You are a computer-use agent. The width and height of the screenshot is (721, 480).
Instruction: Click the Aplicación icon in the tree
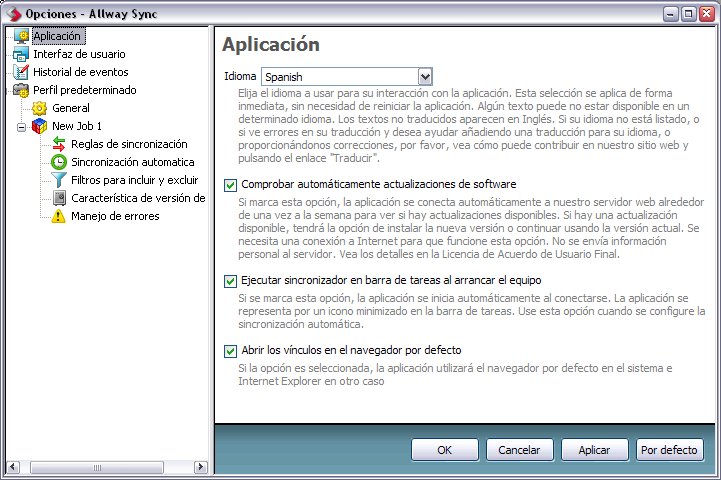tap(21, 37)
